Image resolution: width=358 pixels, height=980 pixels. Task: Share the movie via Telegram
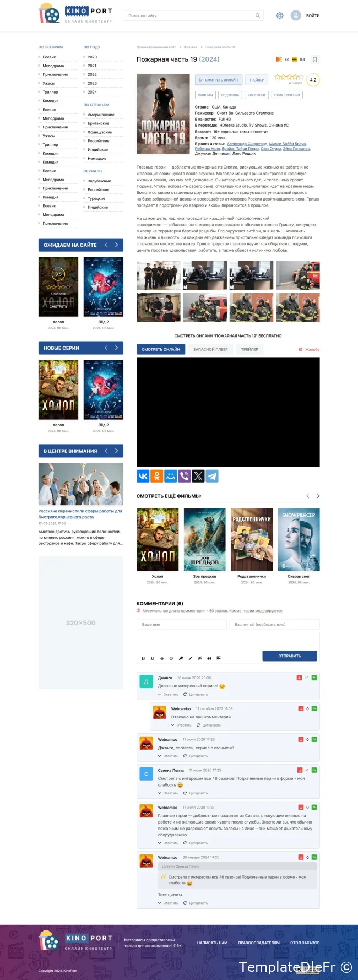pyautogui.click(x=212, y=476)
